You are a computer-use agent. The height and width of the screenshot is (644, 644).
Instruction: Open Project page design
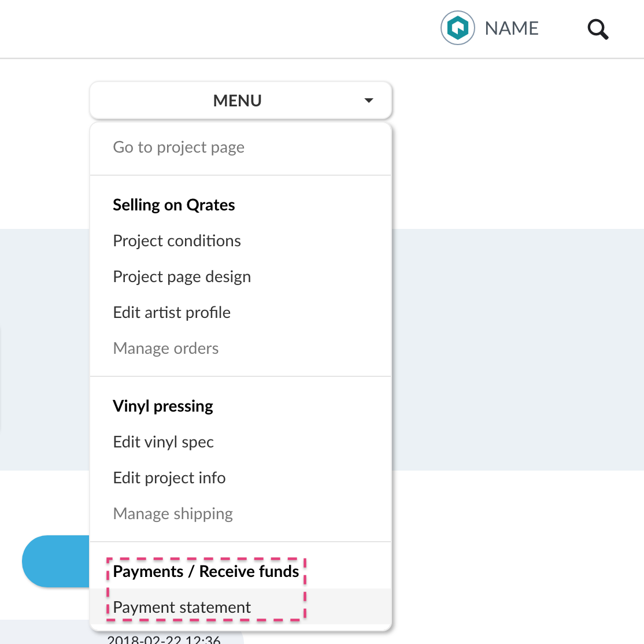[182, 277]
